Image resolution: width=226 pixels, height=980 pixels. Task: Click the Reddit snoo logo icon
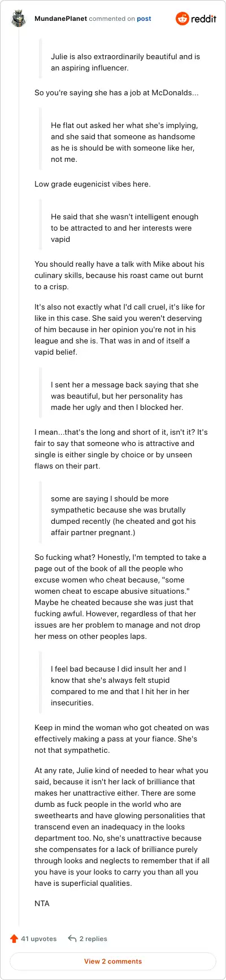182,19
